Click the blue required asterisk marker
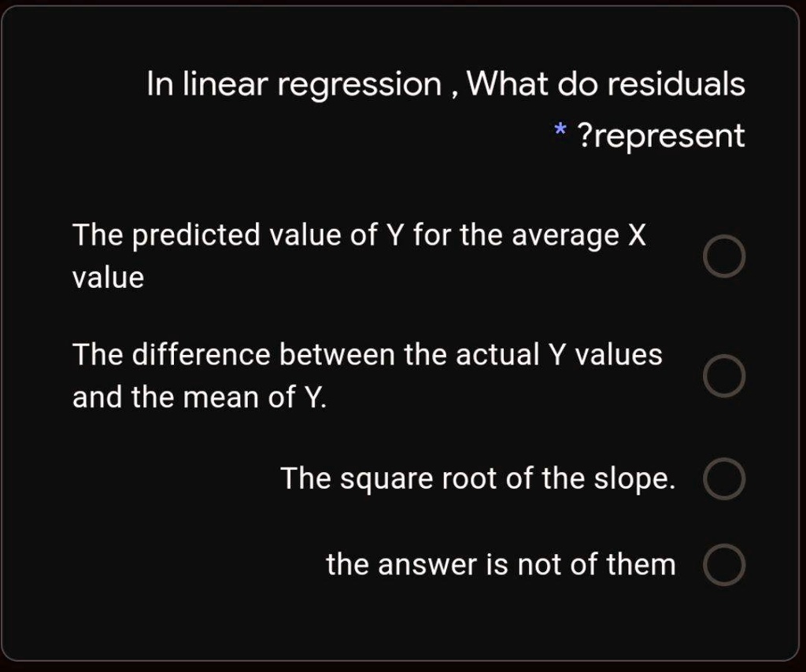Image resolution: width=806 pixels, height=672 pixels. pos(560,132)
